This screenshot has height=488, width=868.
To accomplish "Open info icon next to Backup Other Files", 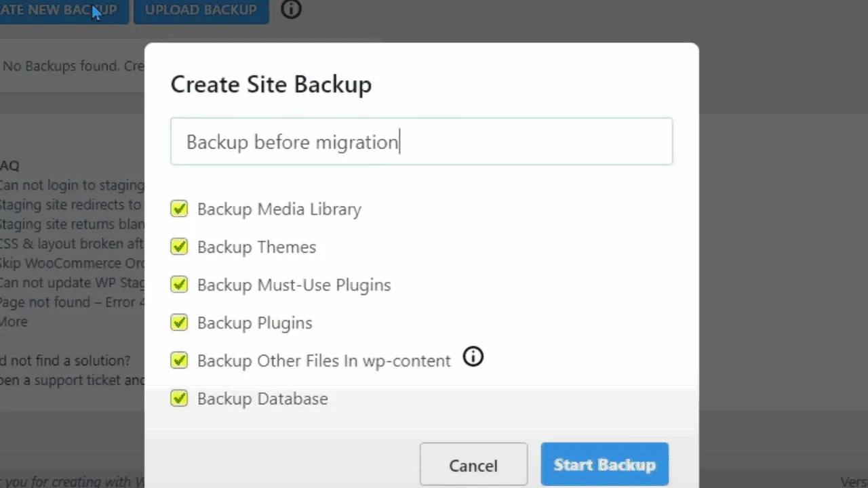I will pyautogui.click(x=473, y=357).
